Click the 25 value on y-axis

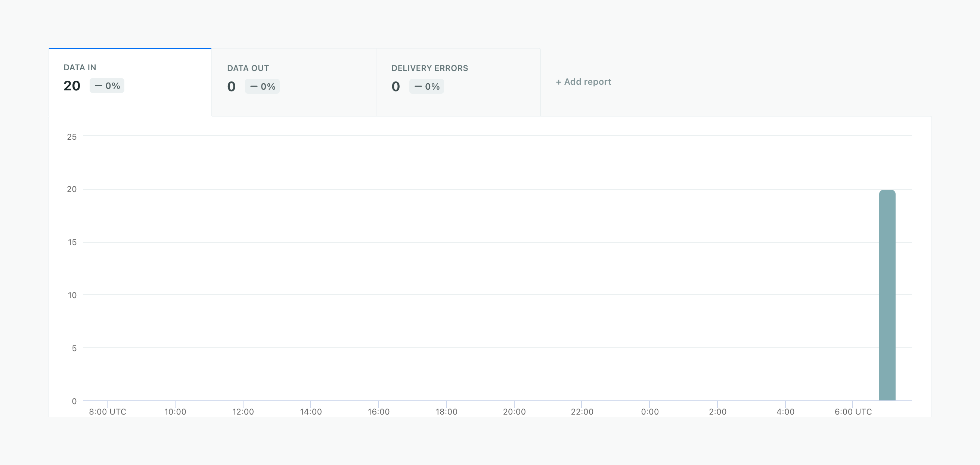pos(72,137)
